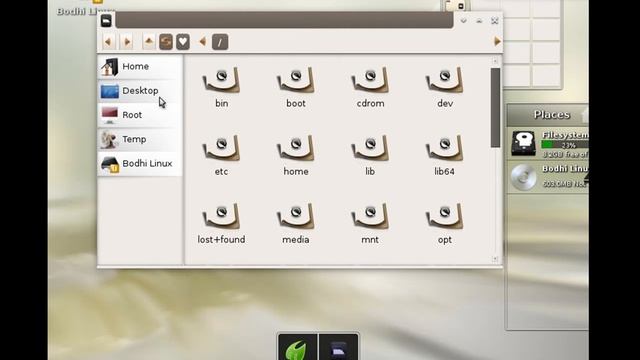This screenshot has height=360, width=640.
Task: Click the path bar left scroll arrow
Action: pos(202,41)
